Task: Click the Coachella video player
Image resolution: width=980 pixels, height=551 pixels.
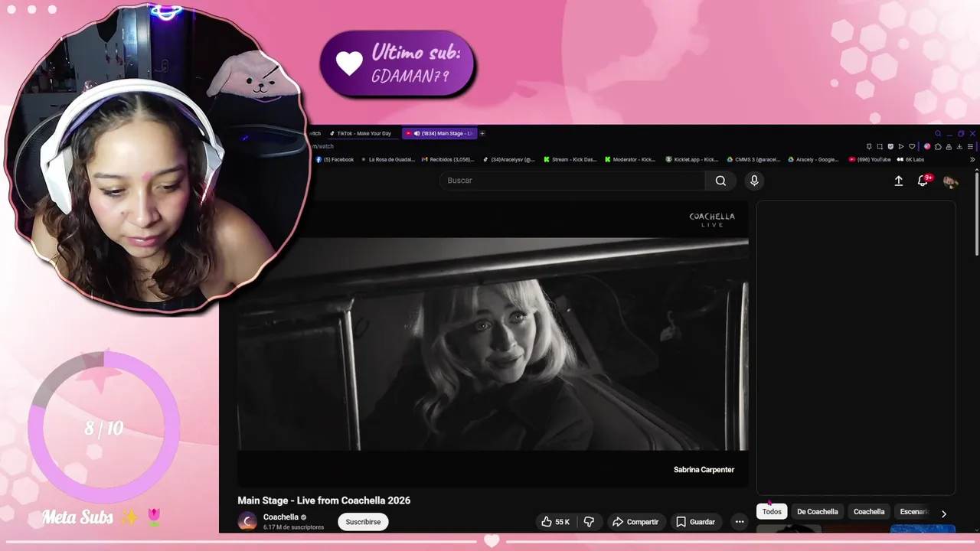Action: pyautogui.click(x=493, y=343)
